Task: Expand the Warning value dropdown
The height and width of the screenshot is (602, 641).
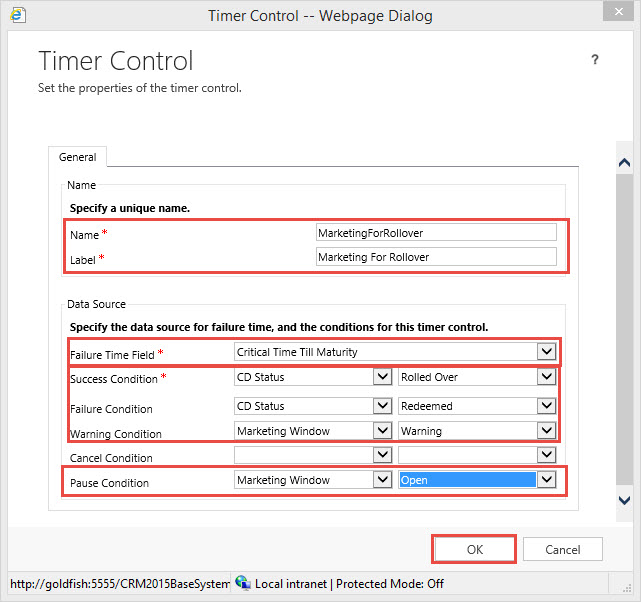Action: click(545, 431)
